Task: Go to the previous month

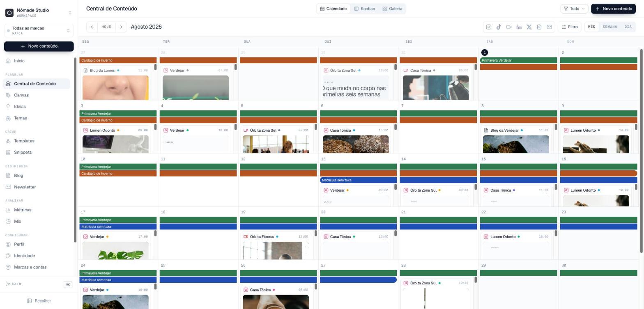Action: click(x=92, y=27)
